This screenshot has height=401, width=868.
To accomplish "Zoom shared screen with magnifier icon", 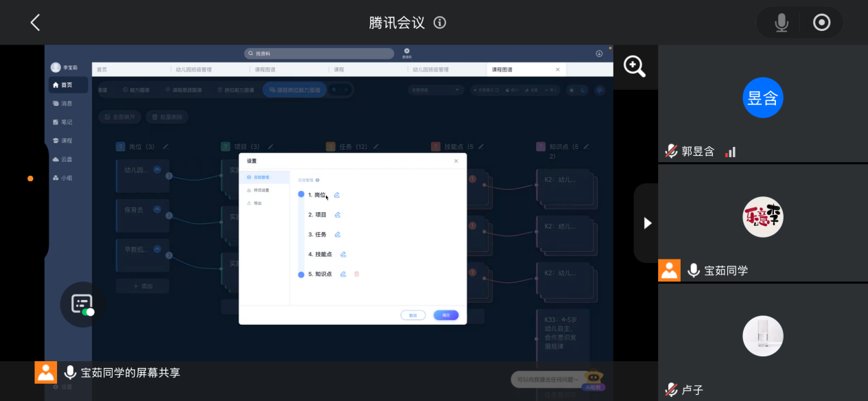I will tap(635, 67).
